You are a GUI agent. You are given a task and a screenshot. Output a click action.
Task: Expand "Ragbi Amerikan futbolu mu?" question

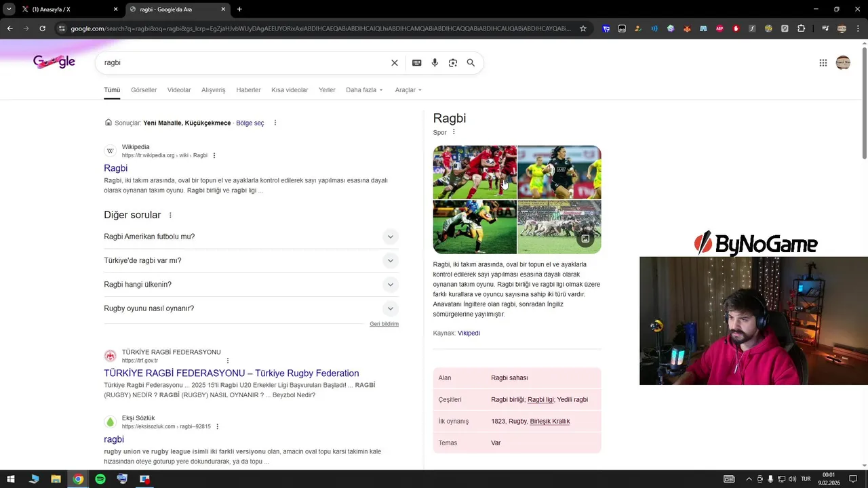251,237
